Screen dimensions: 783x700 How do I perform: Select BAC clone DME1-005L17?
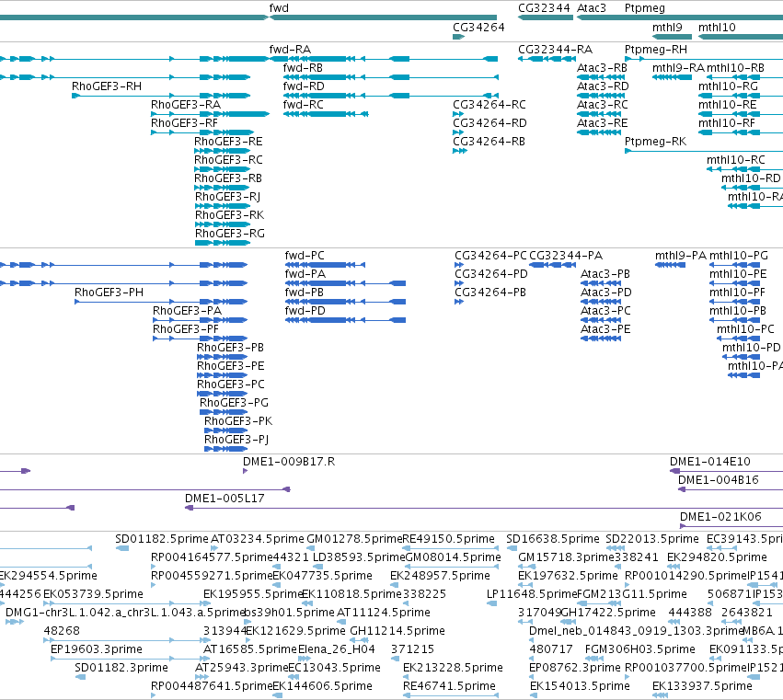point(484,509)
